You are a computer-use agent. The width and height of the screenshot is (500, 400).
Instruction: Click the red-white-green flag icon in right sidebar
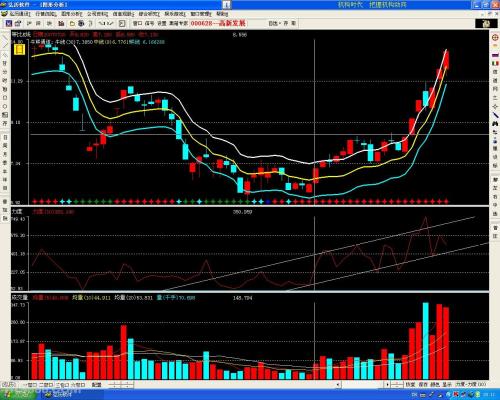(x=495, y=63)
